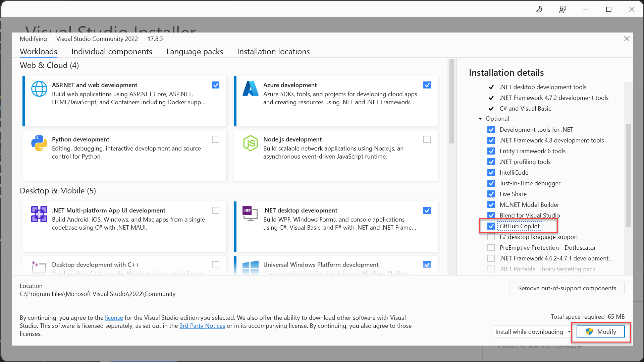Click the Python logo icon

[x=39, y=143]
